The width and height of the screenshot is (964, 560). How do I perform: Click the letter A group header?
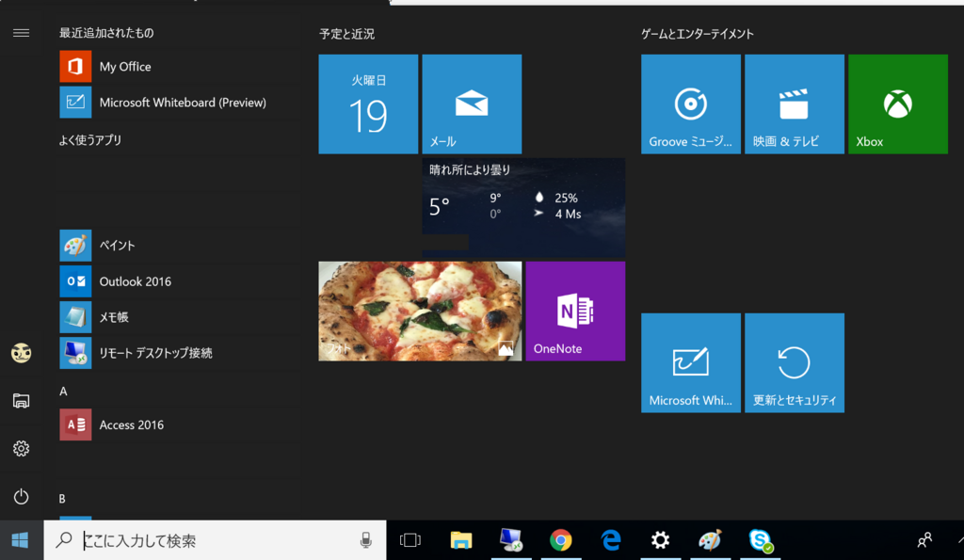(63, 392)
